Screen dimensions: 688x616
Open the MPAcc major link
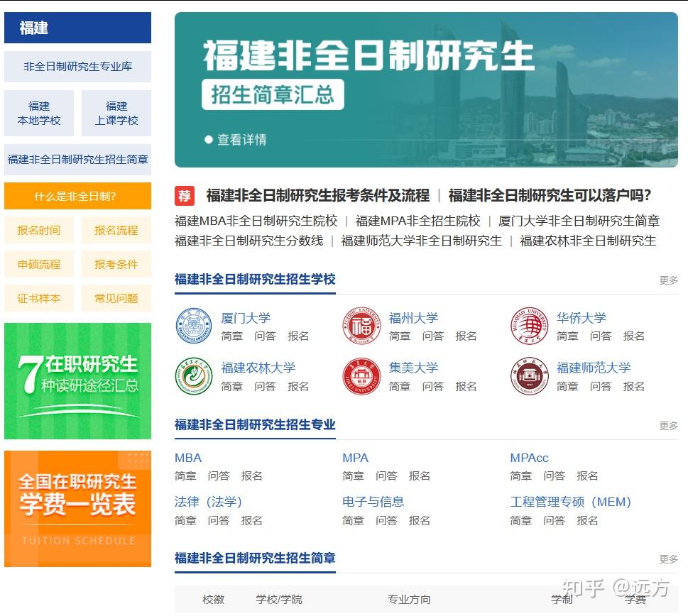529,458
